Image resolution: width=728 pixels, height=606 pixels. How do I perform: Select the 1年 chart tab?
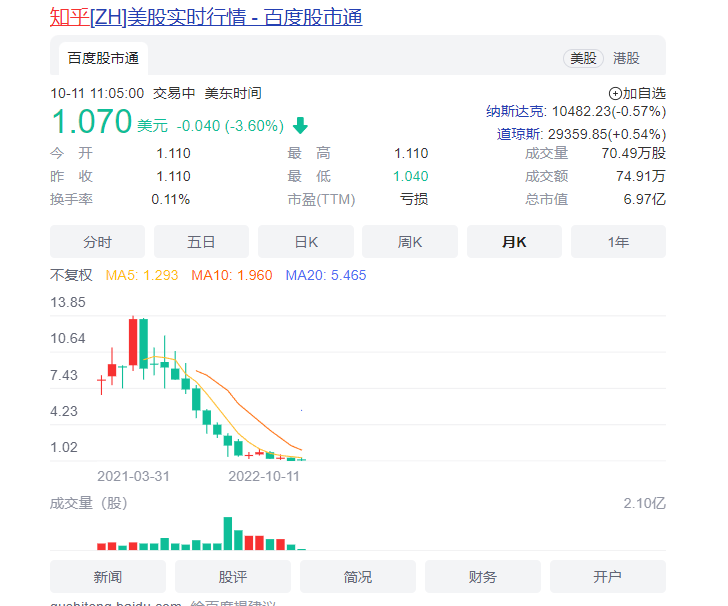[618, 241]
